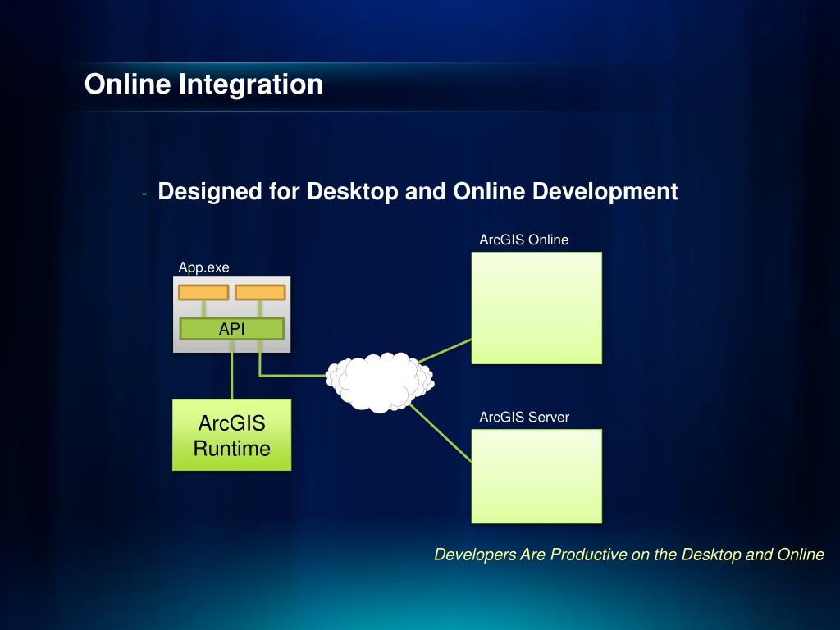Click the white cloud shape

[x=380, y=382]
